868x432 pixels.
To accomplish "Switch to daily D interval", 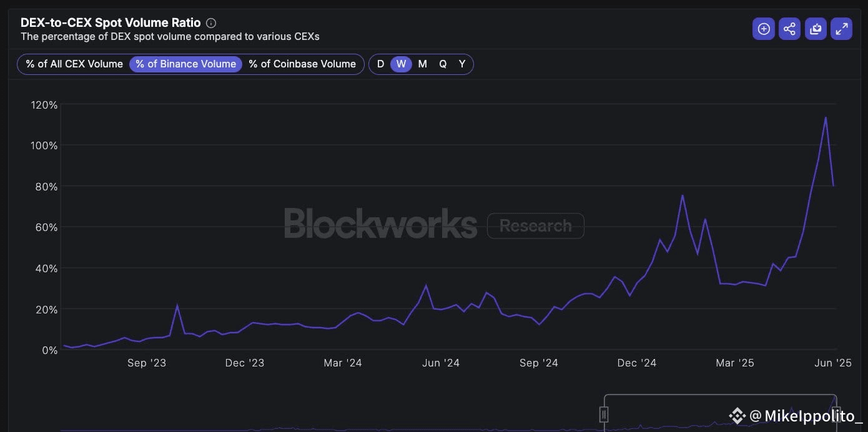I will pos(380,64).
